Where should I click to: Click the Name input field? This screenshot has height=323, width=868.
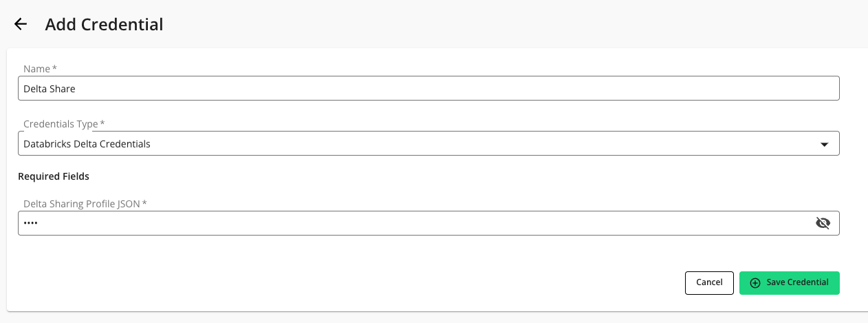coord(428,88)
